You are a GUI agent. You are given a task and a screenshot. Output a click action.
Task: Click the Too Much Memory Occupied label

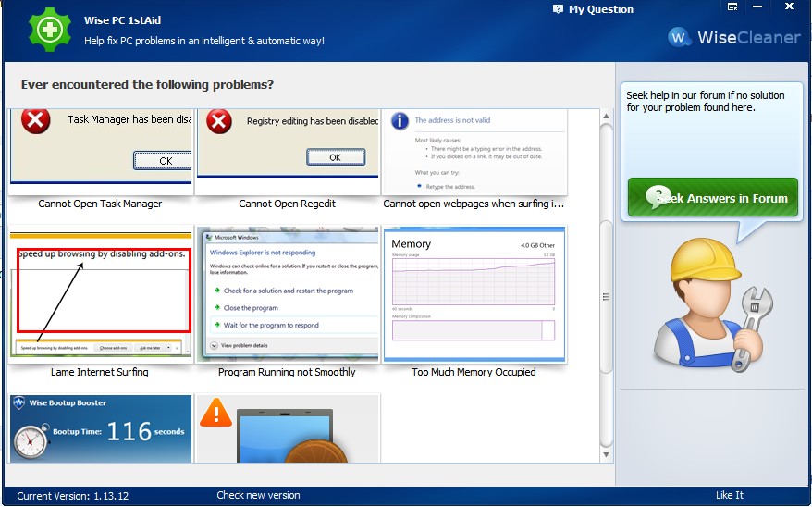[x=474, y=372]
